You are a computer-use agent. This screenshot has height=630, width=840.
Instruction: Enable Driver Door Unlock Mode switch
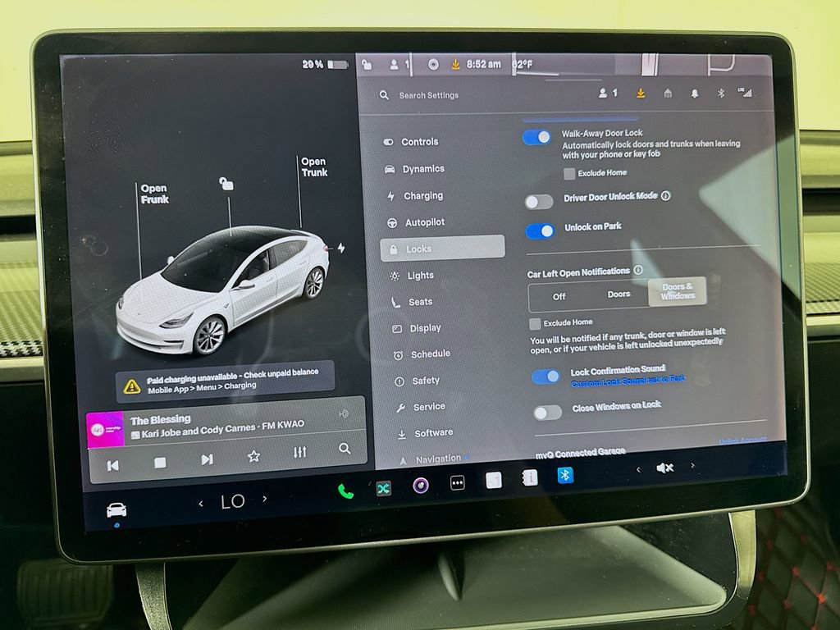(539, 202)
